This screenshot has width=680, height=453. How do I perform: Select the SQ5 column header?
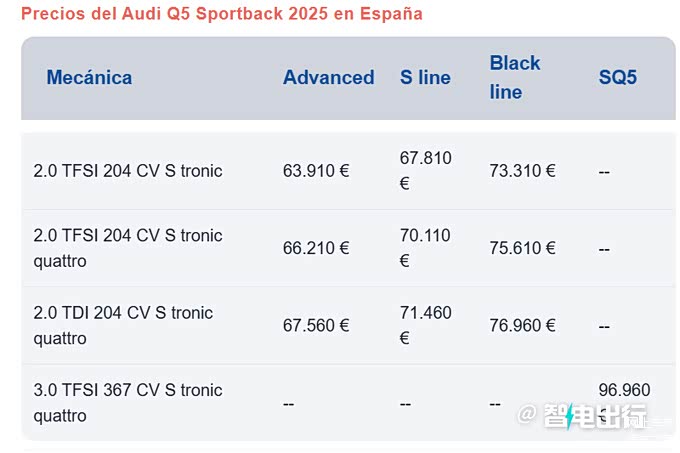[x=617, y=77]
